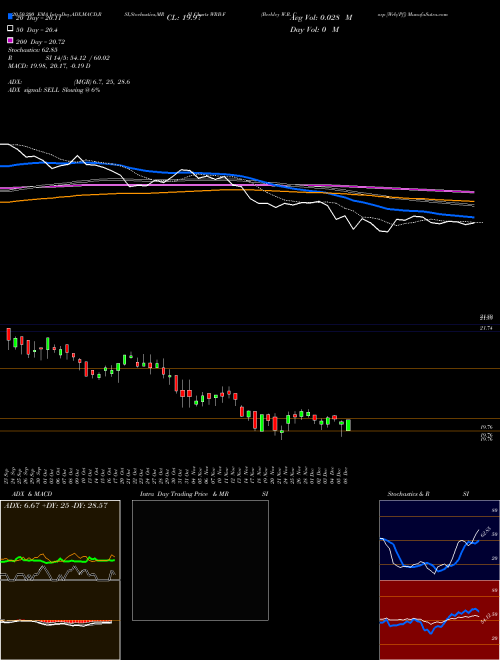This screenshot has width=500, height=660.
Task: Select the '200 Day - 20.72' legend text
Action: tap(40, 42)
